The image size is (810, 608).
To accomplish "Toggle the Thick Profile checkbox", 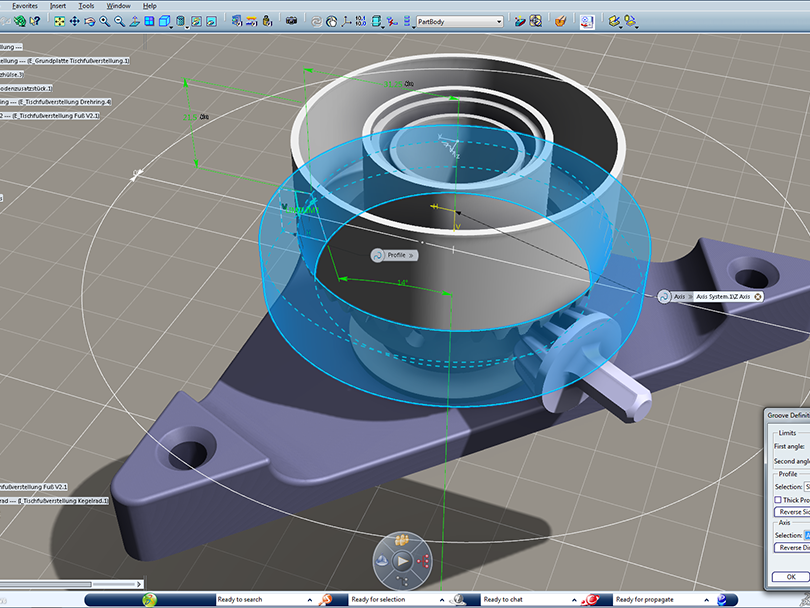I will 779,499.
